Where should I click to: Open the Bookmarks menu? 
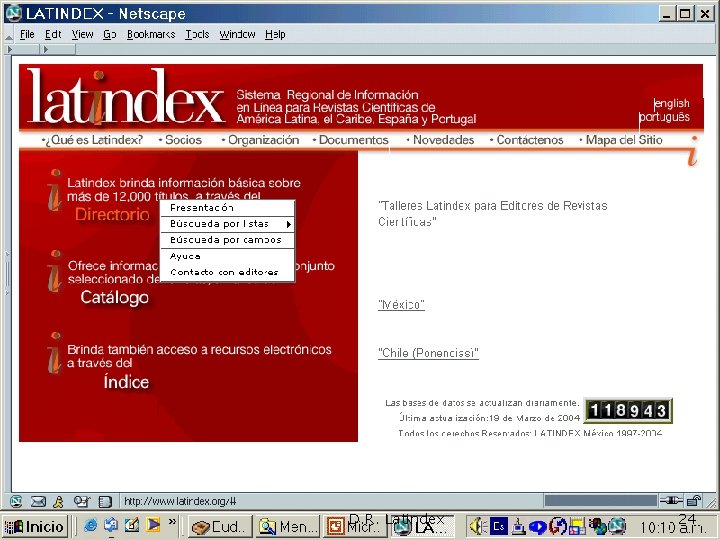[151, 34]
